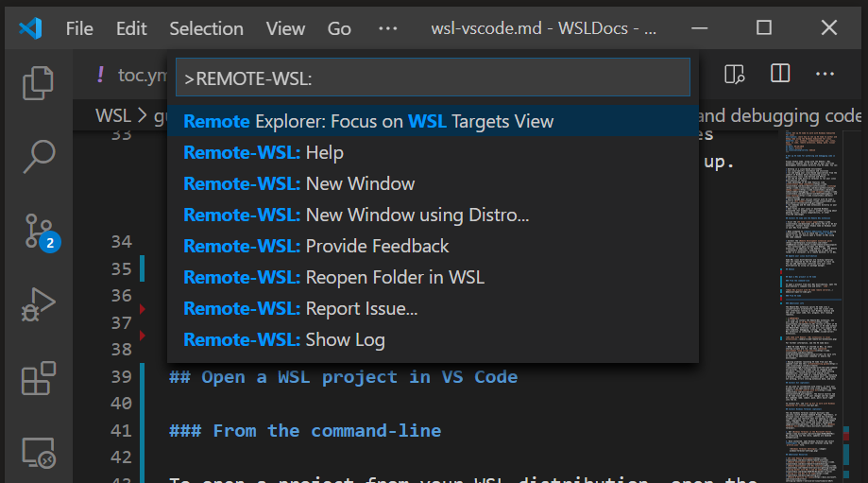Open the File menu
The image size is (868, 483).
(79, 28)
